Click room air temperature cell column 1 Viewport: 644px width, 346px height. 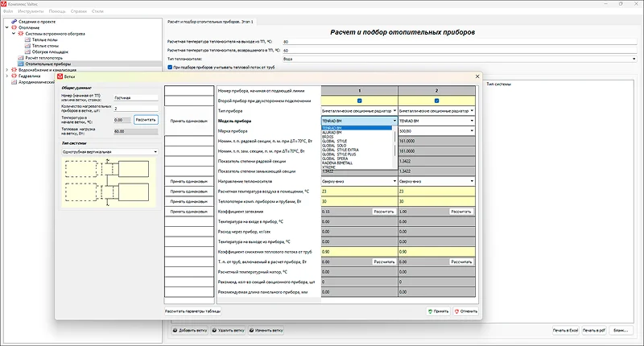point(359,192)
